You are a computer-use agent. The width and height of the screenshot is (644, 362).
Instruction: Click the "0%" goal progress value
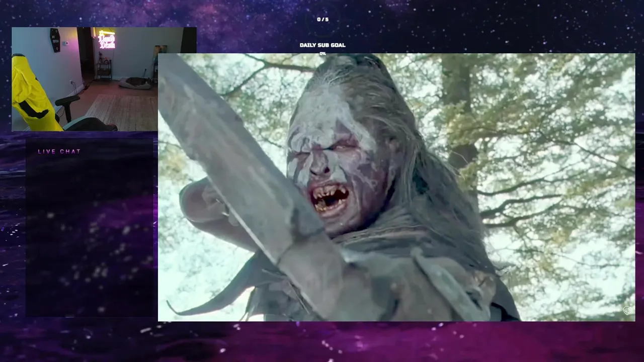pyautogui.click(x=323, y=53)
